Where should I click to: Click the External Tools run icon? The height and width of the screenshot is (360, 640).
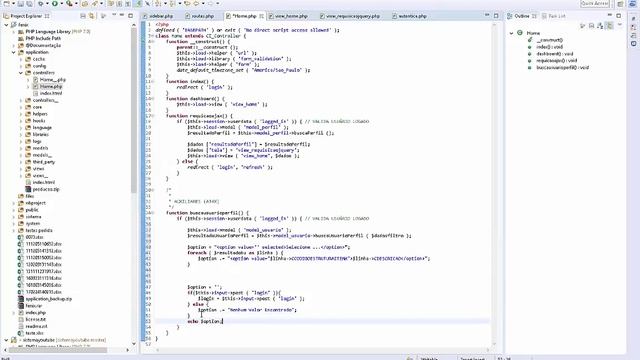(x=69, y=4)
